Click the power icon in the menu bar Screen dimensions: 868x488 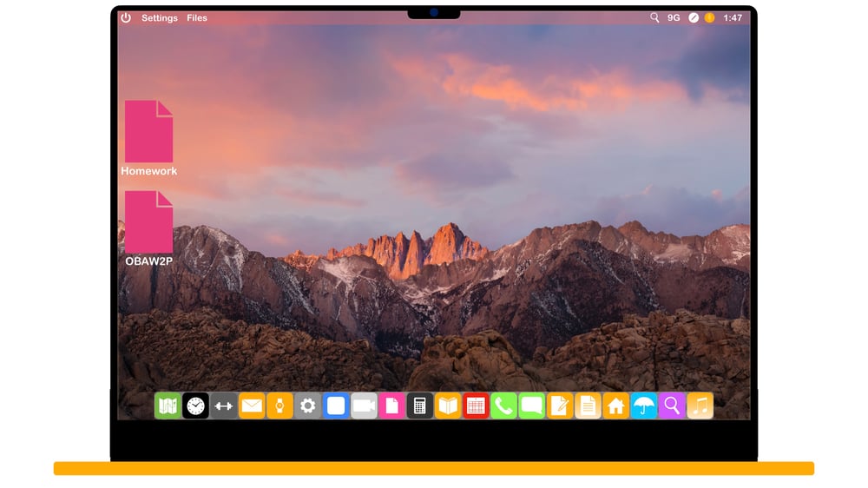[x=126, y=17]
